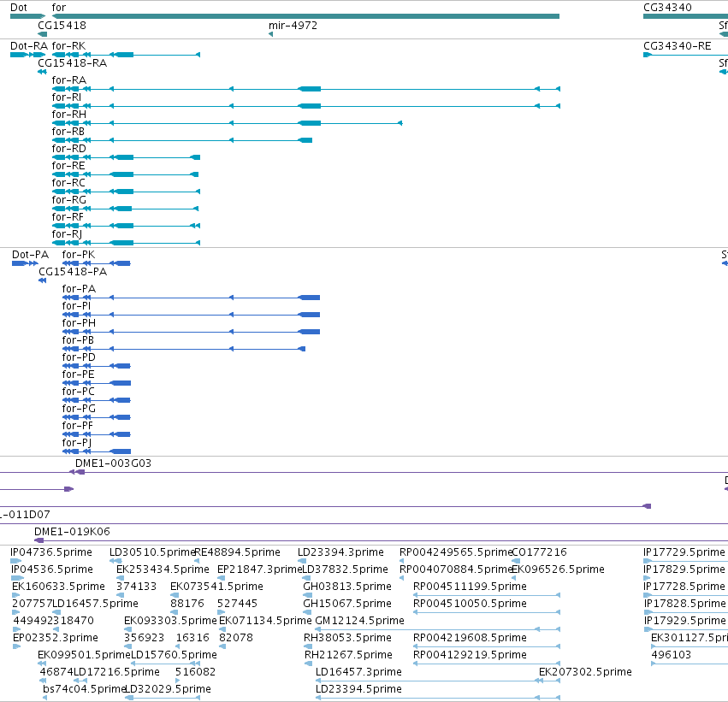Select the for-PI protein label
This screenshot has width=728, height=702.
pyautogui.click(x=76, y=306)
